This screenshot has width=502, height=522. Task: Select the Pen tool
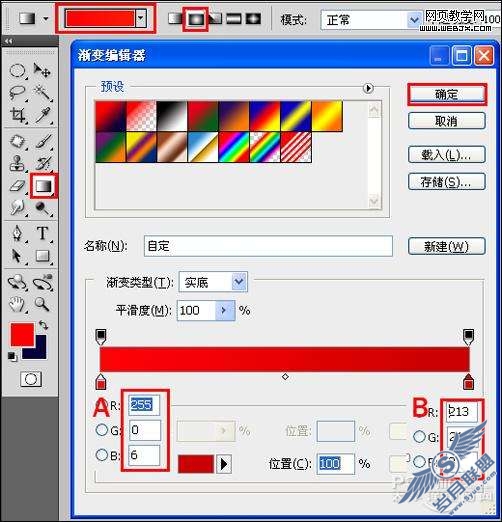pyautogui.click(x=17, y=233)
